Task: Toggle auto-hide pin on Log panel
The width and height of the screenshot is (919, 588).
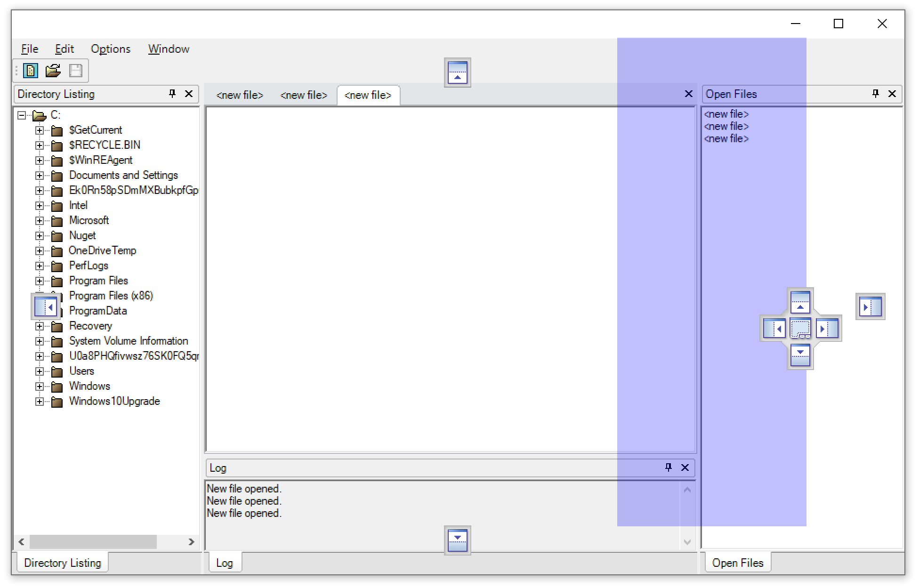Action: tap(668, 467)
